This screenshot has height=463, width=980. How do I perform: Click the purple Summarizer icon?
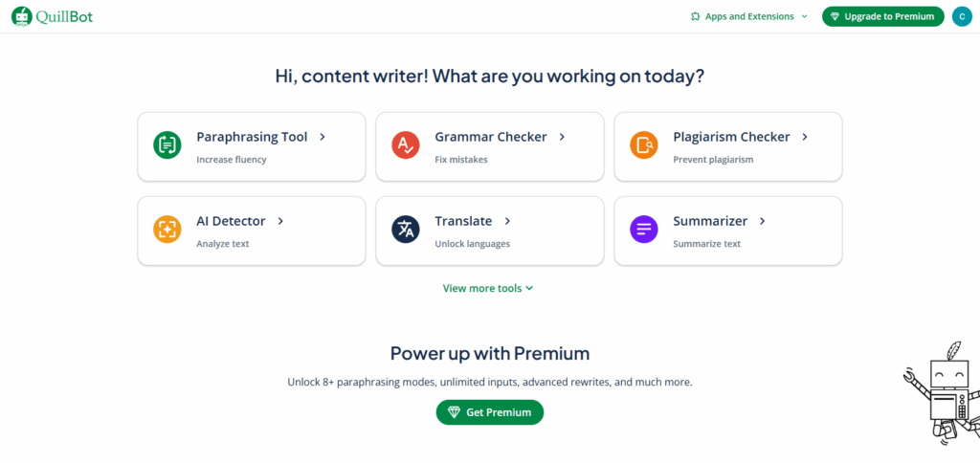click(643, 230)
